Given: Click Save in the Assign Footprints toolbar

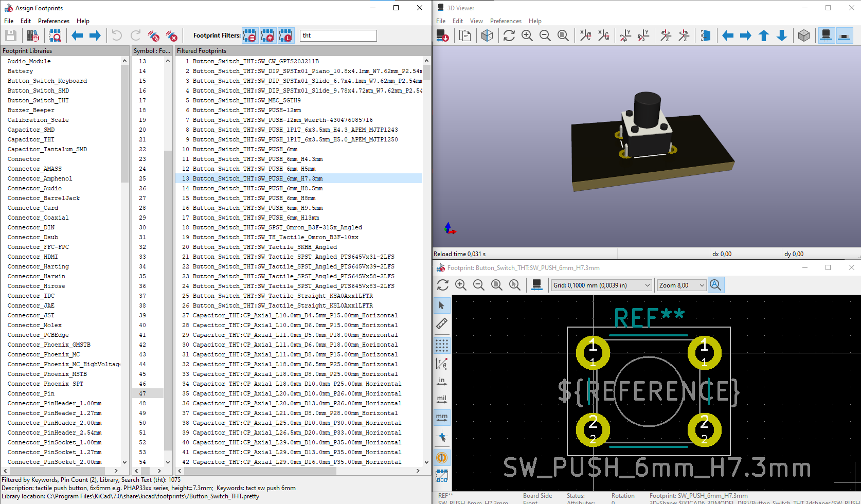Looking at the screenshot, I should [11, 35].
